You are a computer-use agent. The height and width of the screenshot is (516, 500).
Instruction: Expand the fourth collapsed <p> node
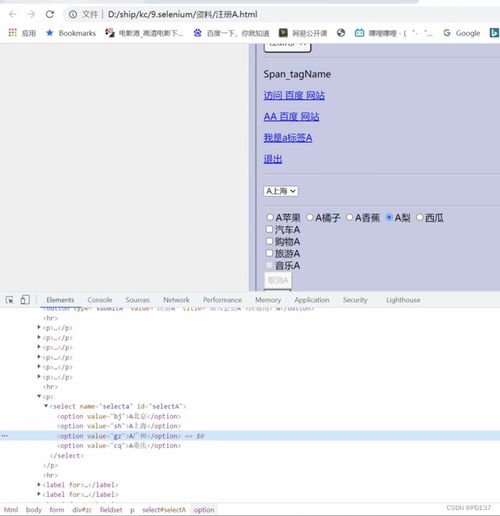(x=39, y=357)
